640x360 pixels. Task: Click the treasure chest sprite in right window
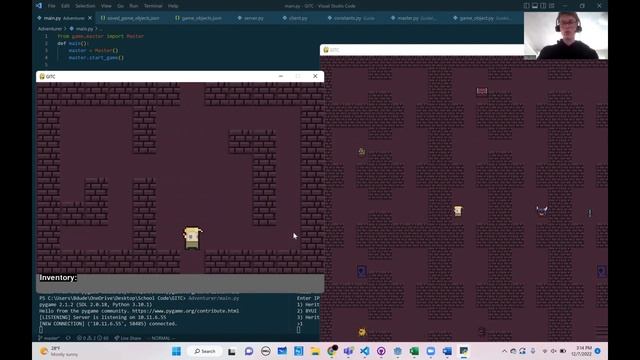(x=482, y=91)
